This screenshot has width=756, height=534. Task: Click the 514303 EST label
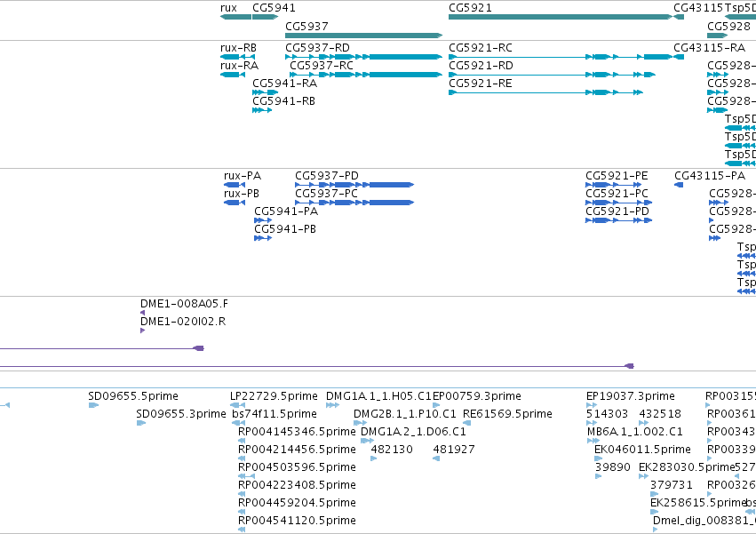click(x=607, y=414)
